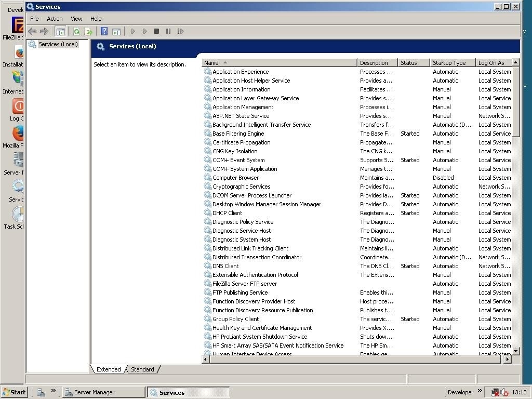Open Help using the question mark icon
Screen dimensions: 532x399
(104, 31)
